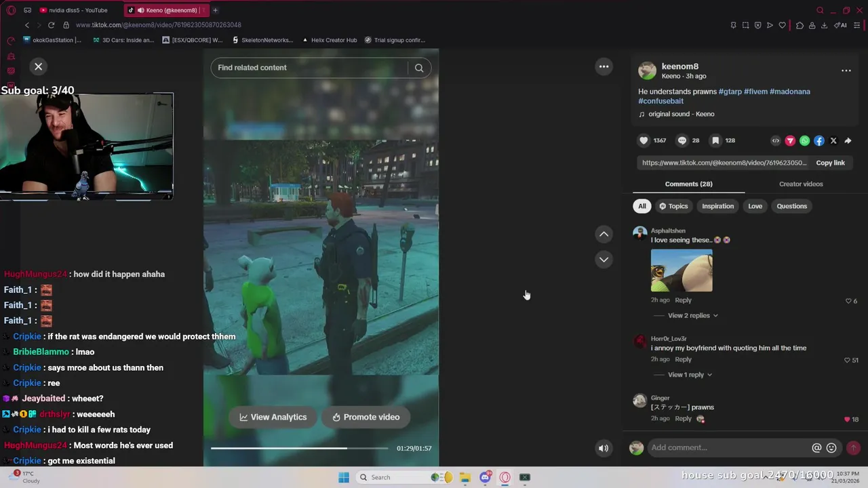The width and height of the screenshot is (868, 488).
Task: Like Horr0r_Lov3r's comment
Action: click(x=847, y=360)
